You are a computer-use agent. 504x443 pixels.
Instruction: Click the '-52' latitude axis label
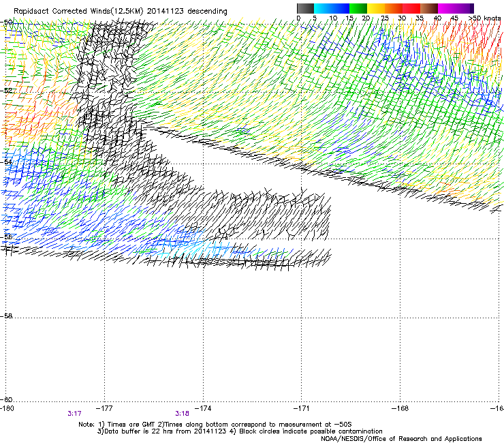6,91
